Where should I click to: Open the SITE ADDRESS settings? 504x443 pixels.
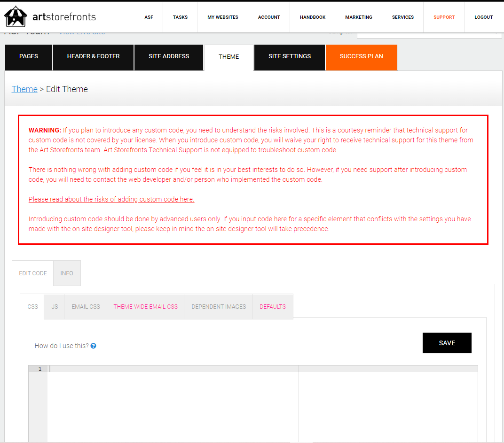[x=168, y=56]
